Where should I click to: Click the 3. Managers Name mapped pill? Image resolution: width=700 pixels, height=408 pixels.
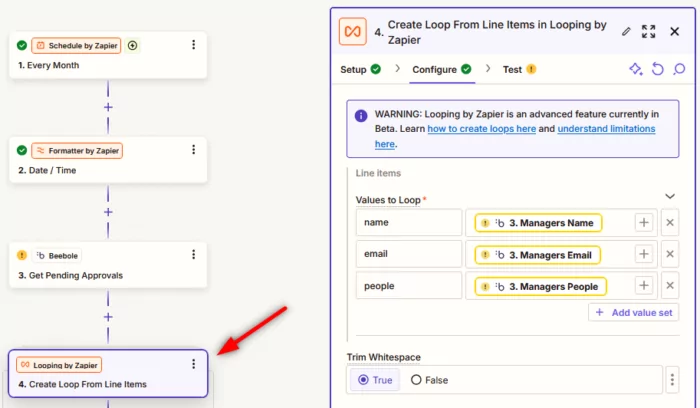[x=538, y=223]
